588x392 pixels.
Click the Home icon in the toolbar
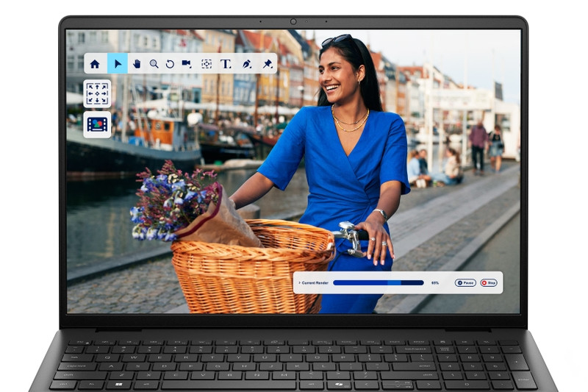click(95, 64)
